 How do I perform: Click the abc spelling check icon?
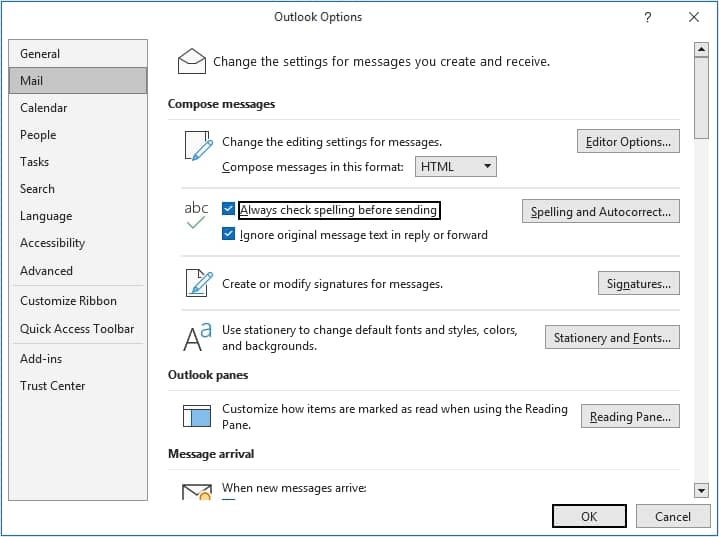click(196, 215)
